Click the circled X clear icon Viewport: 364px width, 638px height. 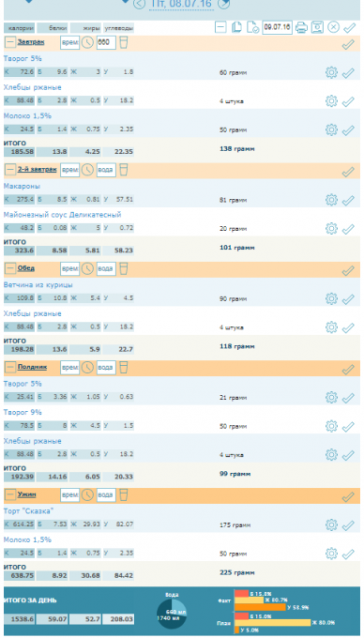click(333, 27)
